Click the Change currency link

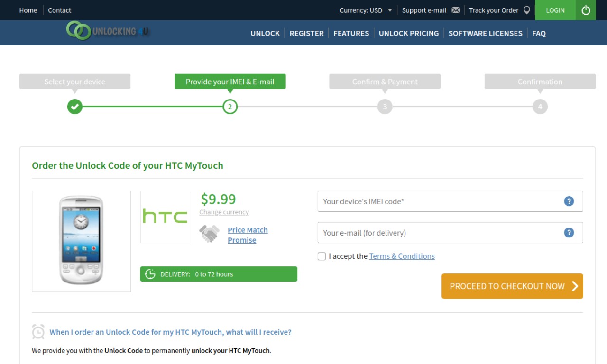[x=224, y=212]
